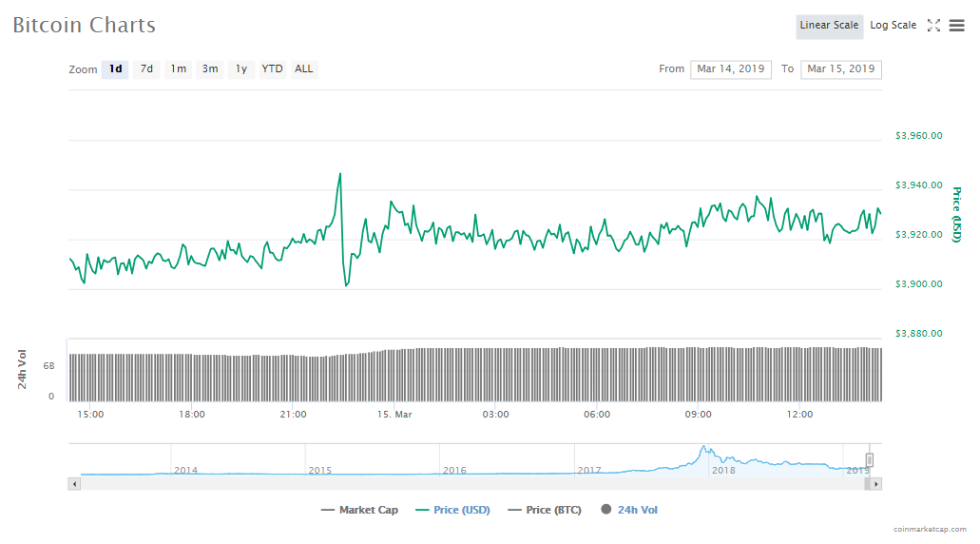Screen dimensions: 980x544
Task: Edit the To date field
Action: click(840, 69)
